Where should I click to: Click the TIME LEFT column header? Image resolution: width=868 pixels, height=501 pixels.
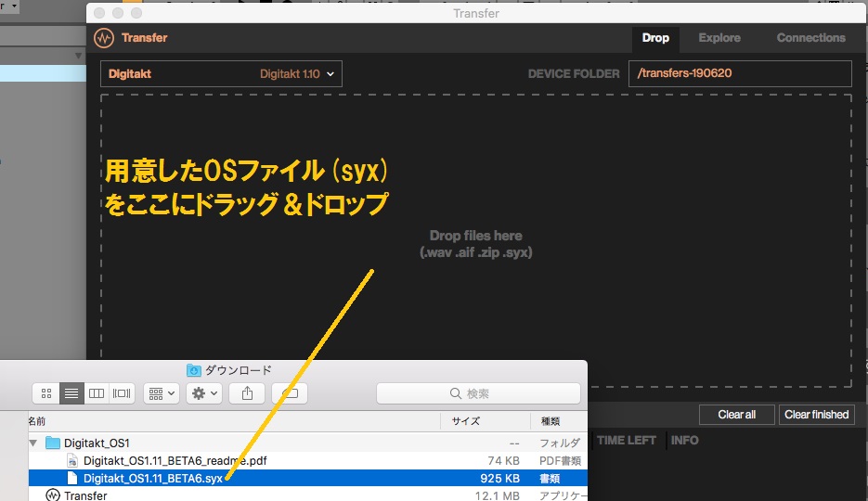coord(626,440)
